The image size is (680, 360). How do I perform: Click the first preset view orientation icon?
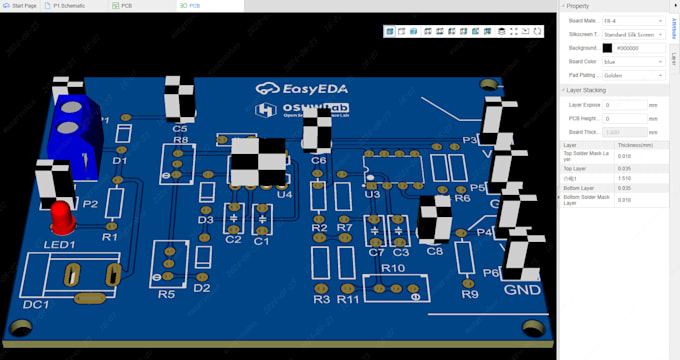click(x=428, y=31)
